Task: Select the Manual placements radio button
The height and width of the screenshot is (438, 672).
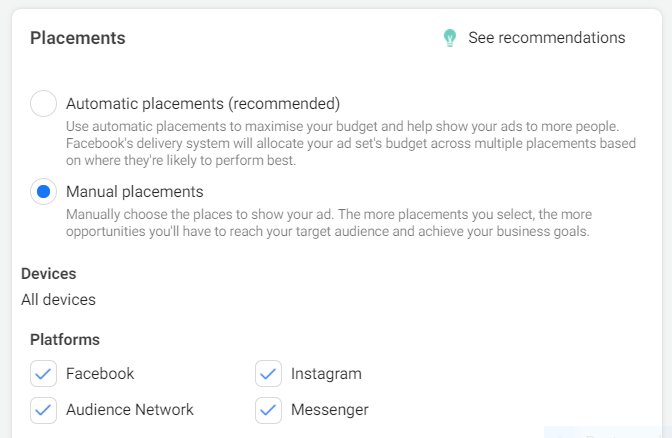Action: click(x=44, y=191)
